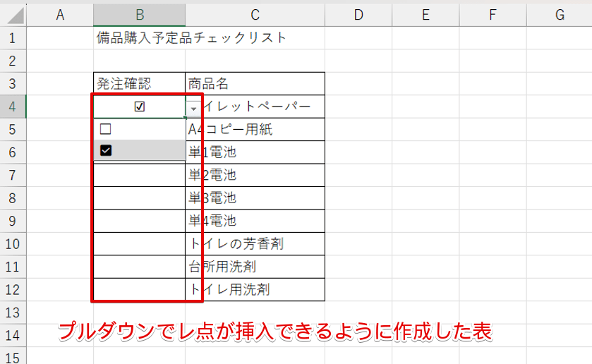The height and width of the screenshot is (364, 592).
Task: Select the 単3電池 cell
Action: [255, 198]
